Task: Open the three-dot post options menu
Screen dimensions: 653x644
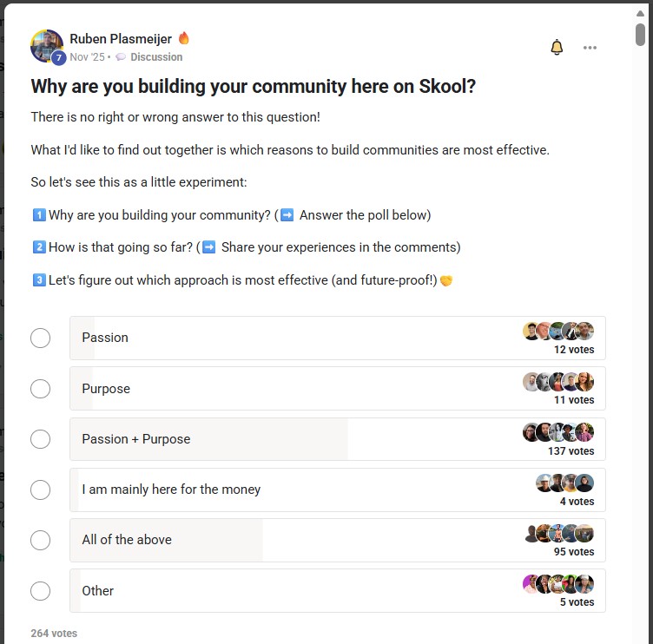Action: (590, 48)
